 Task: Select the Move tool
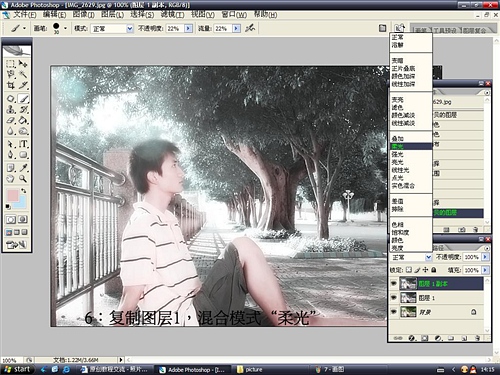[23, 64]
